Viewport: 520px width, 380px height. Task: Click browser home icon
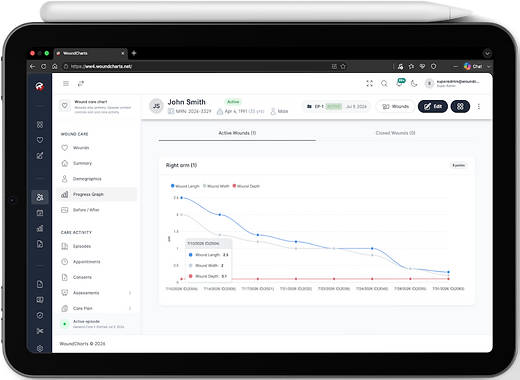(x=55, y=66)
